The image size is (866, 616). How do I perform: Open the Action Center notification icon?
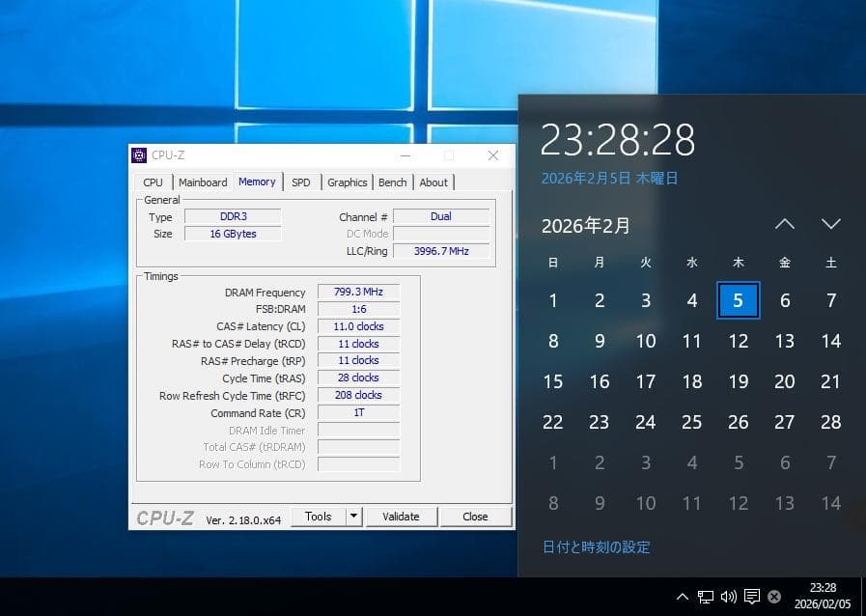(x=752, y=597)
